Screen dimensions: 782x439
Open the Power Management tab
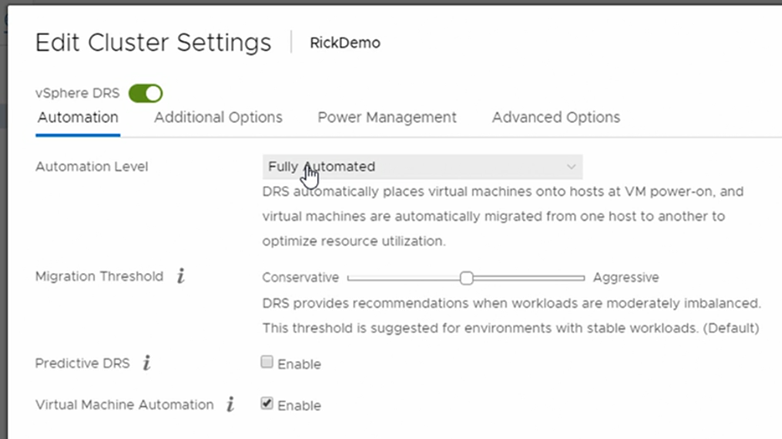[387, 117]
